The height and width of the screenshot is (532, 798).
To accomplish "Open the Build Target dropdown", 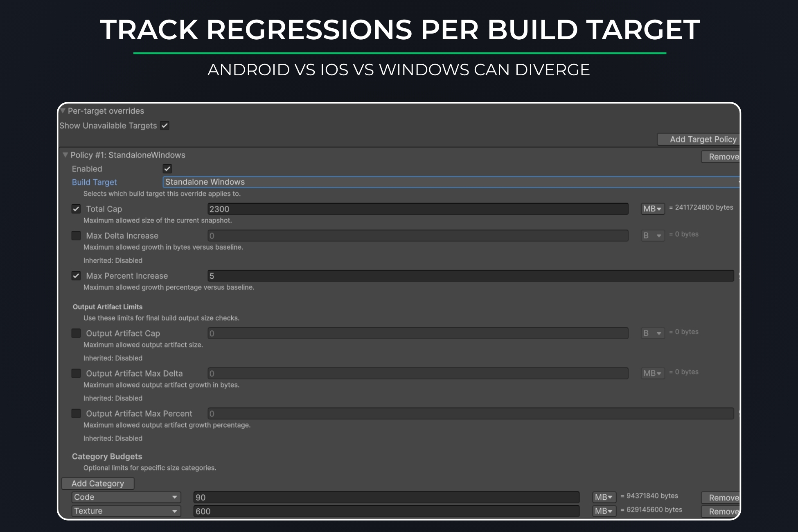I will click(450, 182).
